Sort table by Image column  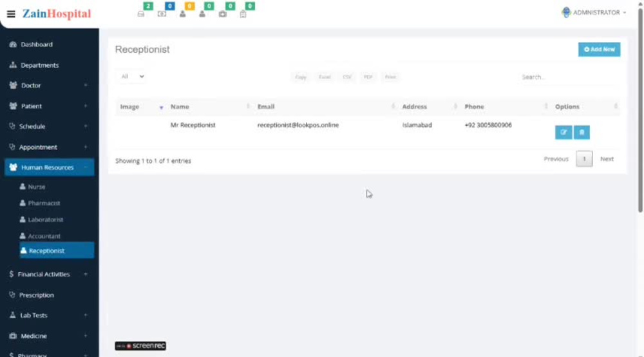coord(141,107)
